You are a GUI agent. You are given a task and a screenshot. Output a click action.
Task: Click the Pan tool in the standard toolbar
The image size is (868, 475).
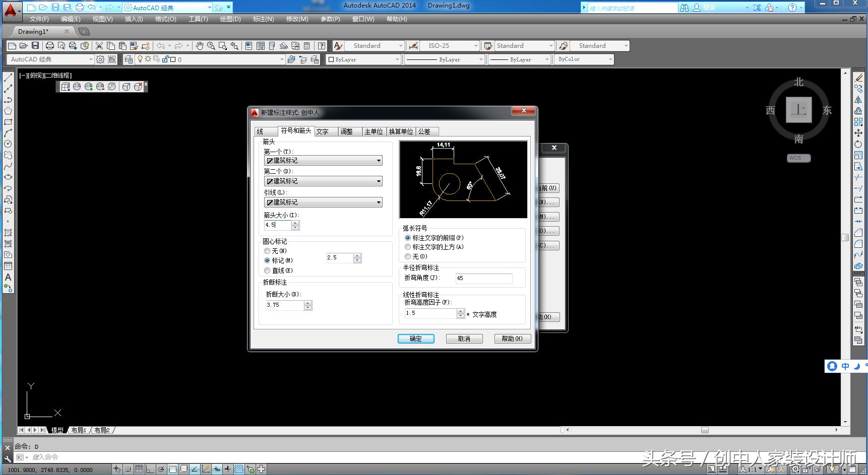tap(199, 45)
